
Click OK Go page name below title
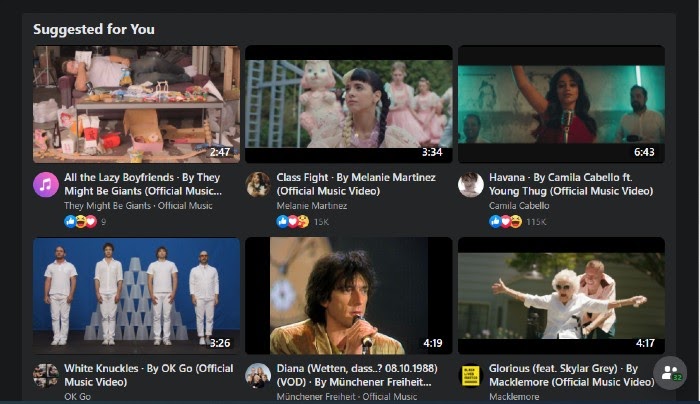pos(77,396)
